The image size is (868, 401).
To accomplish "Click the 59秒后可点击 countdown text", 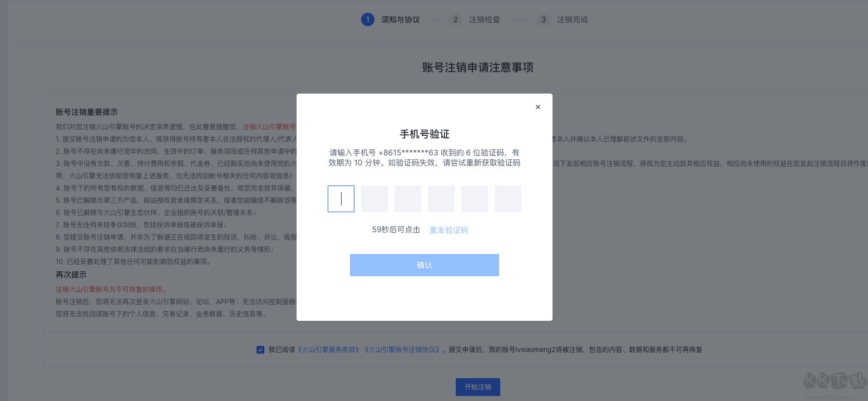I will click(396, 230).
